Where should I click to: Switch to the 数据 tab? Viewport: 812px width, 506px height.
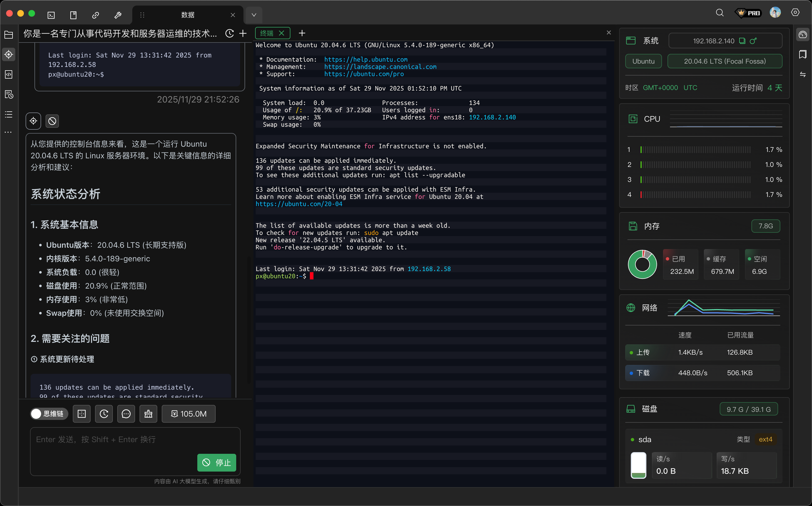click(x=188, y=15)
